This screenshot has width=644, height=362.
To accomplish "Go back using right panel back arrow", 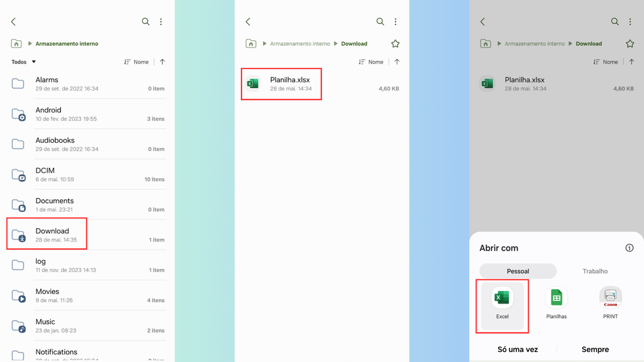I will [x=482, y=22].
